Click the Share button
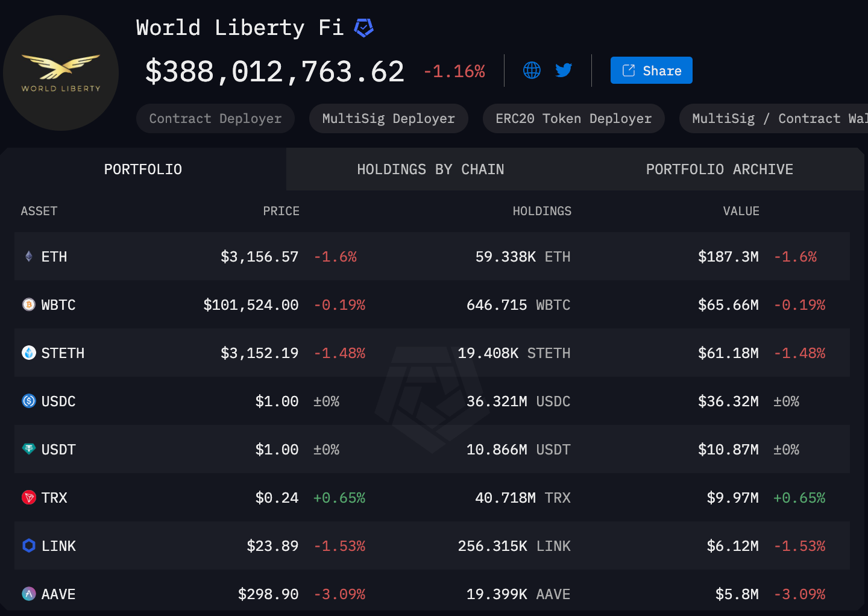 (x=651, y=71)
